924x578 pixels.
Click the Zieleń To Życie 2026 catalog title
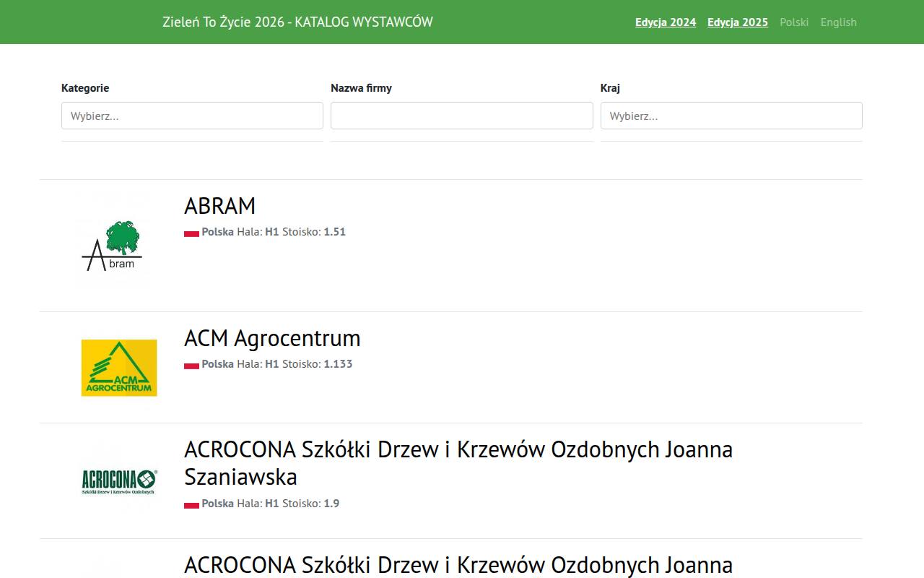pos(297,22)
